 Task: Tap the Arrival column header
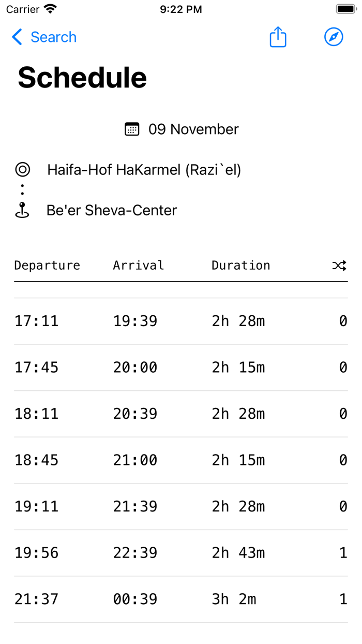tap(138, 265)
